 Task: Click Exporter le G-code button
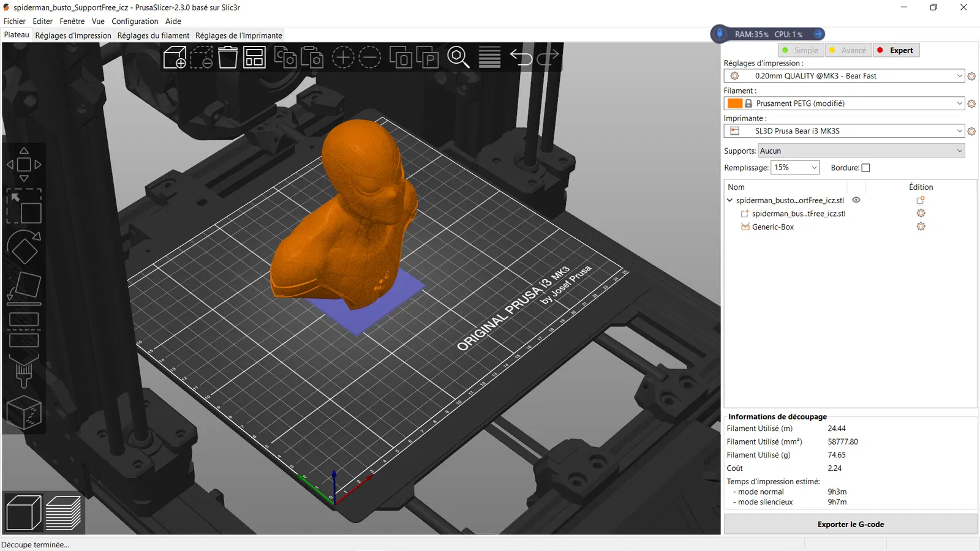(851, 524)
